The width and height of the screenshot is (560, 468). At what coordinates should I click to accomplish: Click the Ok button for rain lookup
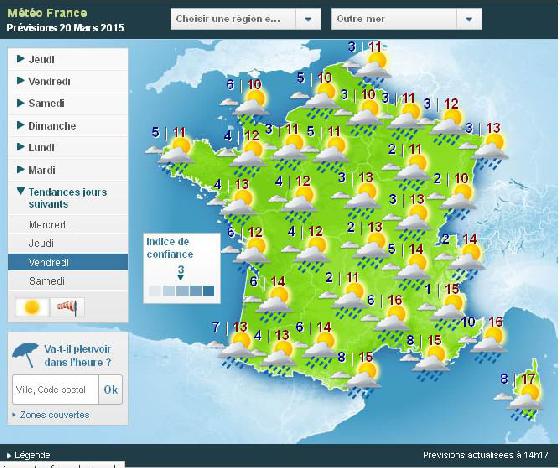(110, 389)
